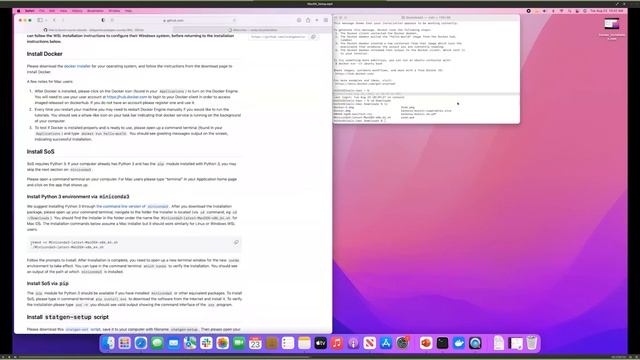Open the Mail app in the Dock
640x360 pixels.
point(173,343)
